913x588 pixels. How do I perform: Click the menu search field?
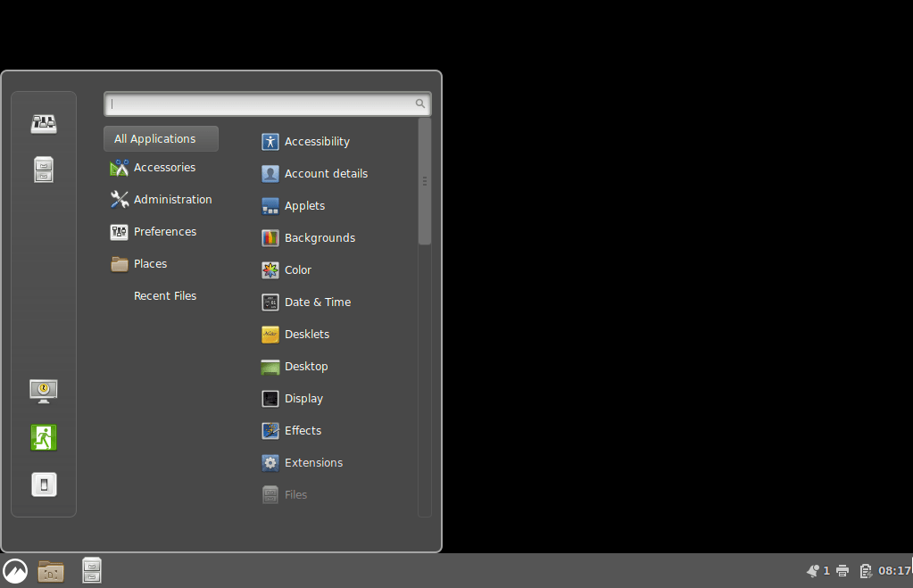[x=267, y=104]
